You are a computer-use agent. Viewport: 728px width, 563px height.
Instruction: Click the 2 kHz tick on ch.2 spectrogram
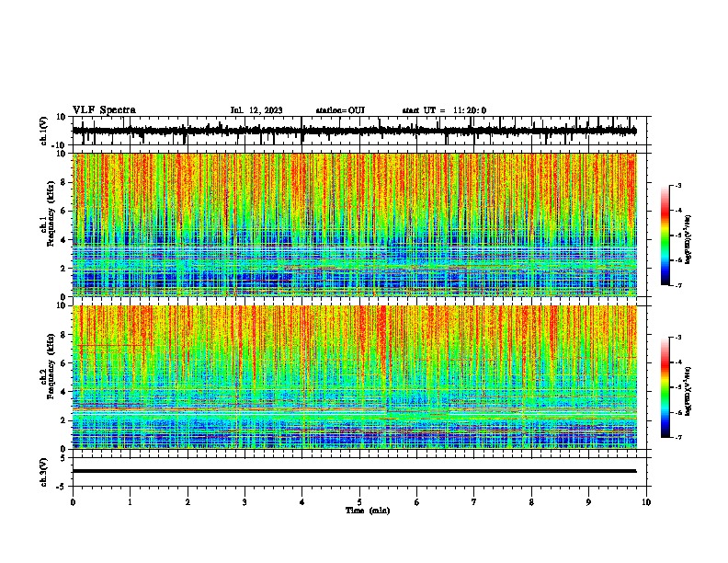click(64, 420)
